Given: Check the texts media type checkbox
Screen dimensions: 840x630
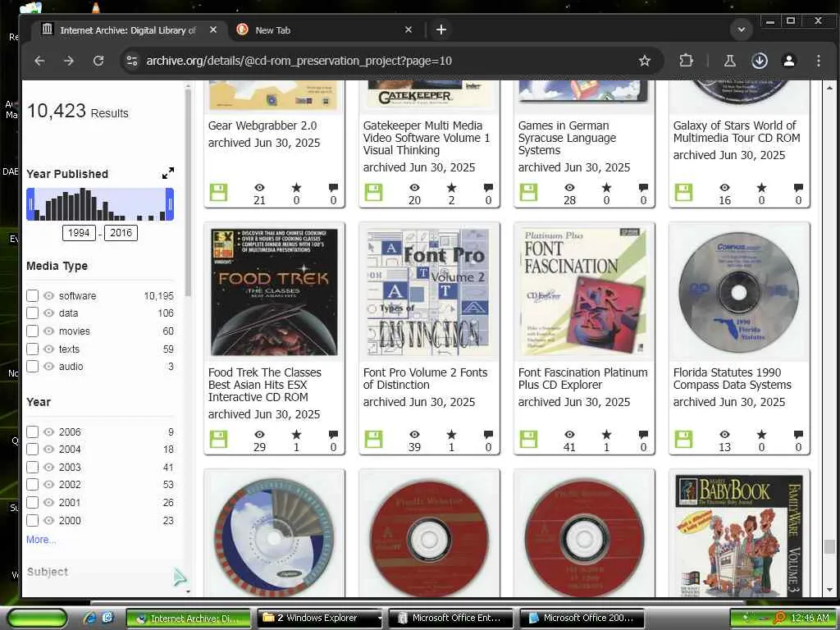Looking at the screenshot, I should [32, 349].
